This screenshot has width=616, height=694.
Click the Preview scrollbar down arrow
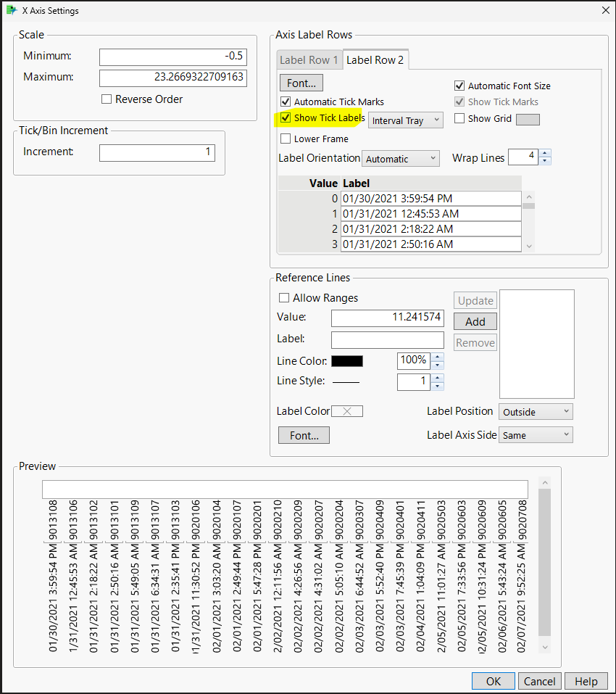[x=545, y=647]
